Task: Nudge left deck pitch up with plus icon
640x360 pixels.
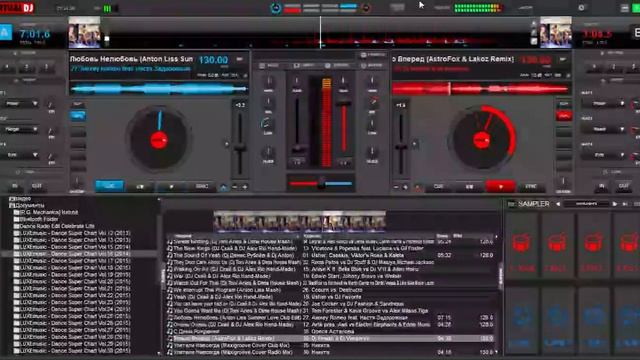Action: [x=244, y=187]
